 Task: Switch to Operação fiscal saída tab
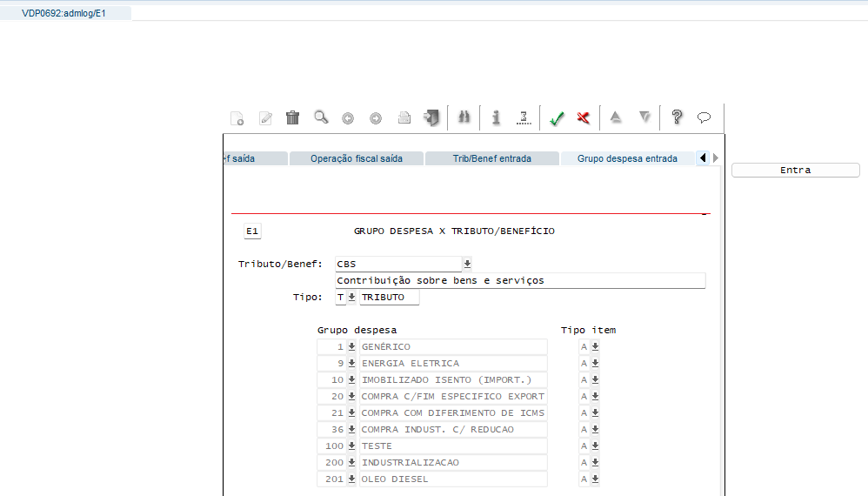(x=357, y=158)
